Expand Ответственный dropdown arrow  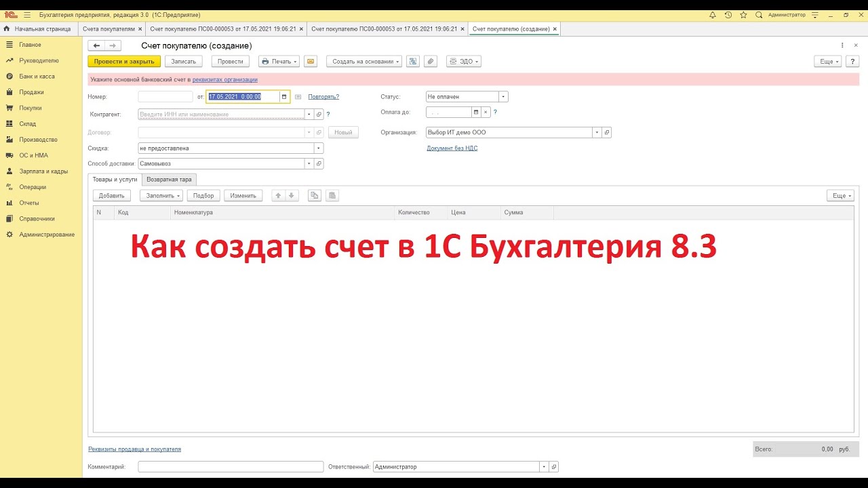[545, 467]
